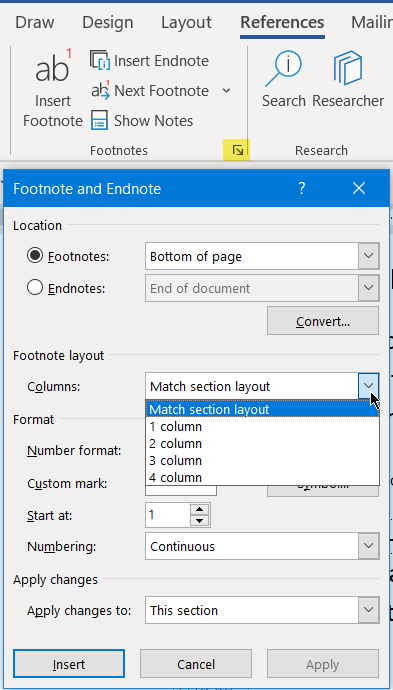
Task: Collapse the Columns dropdown arrow
Action: point(368,386)
